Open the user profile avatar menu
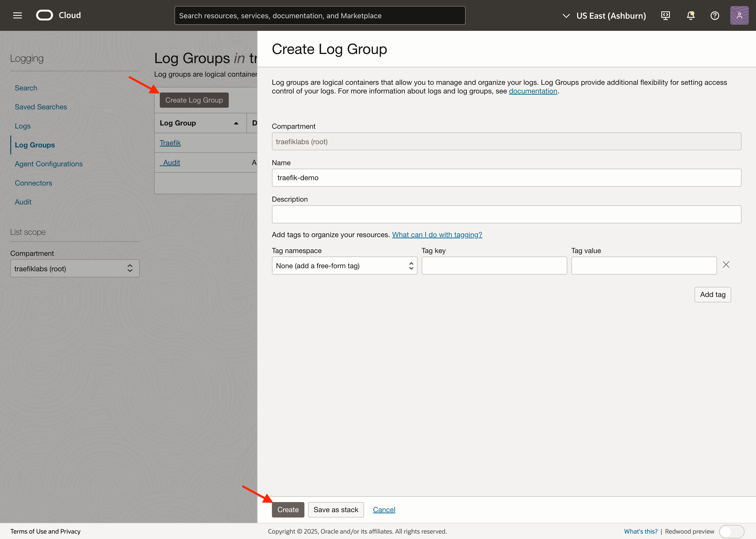The height and width of the screenshot is (539, 756). (x=739, y=16)
